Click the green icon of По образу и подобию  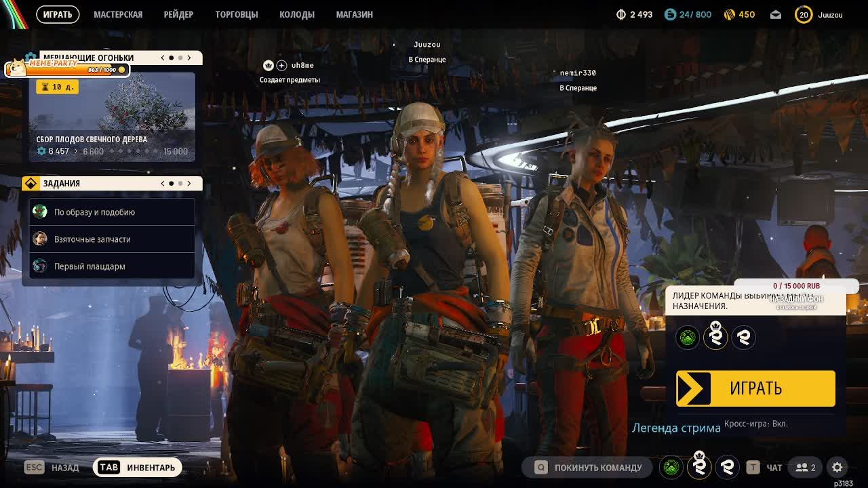click(x=40, y=211)
